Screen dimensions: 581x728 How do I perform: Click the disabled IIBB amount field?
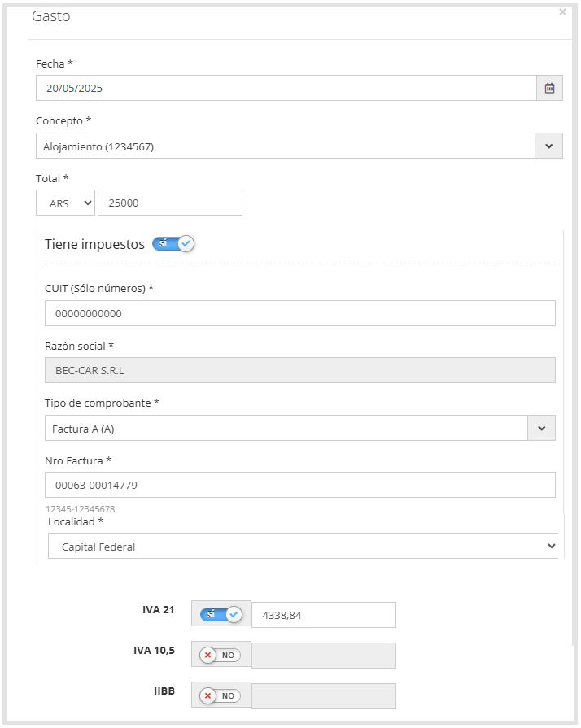[x=324, y=696]
